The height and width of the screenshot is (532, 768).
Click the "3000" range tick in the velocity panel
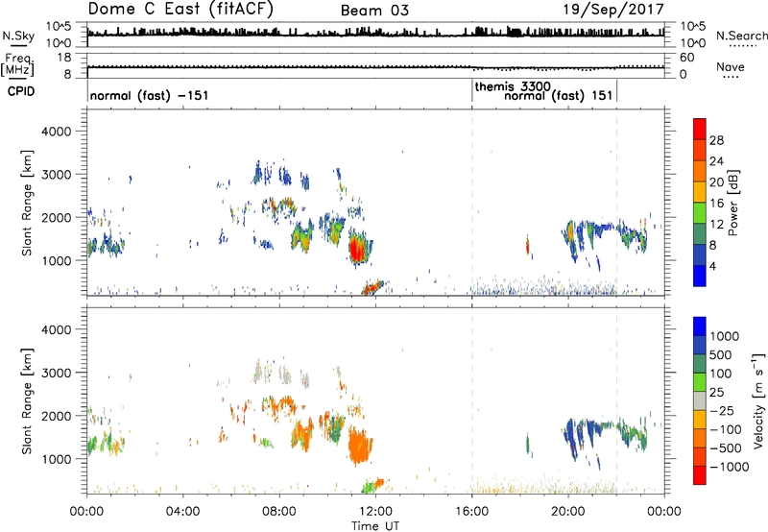tap(57, 373)
